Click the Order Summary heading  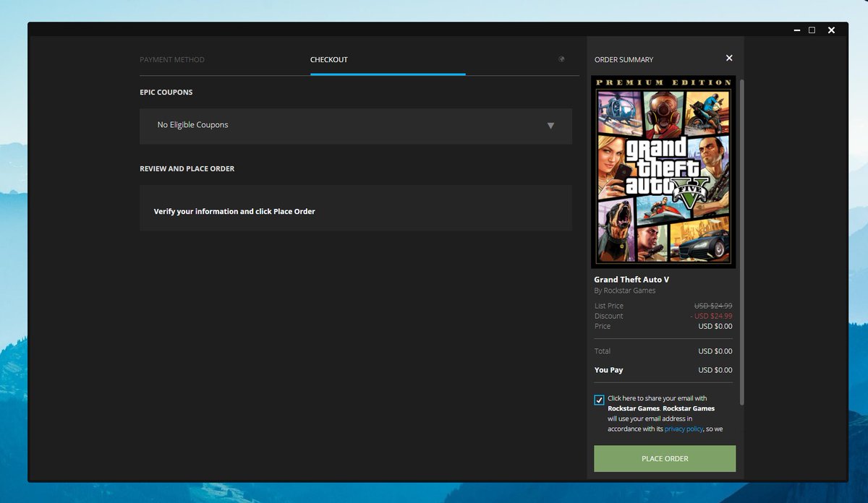(x=624, y=60)
